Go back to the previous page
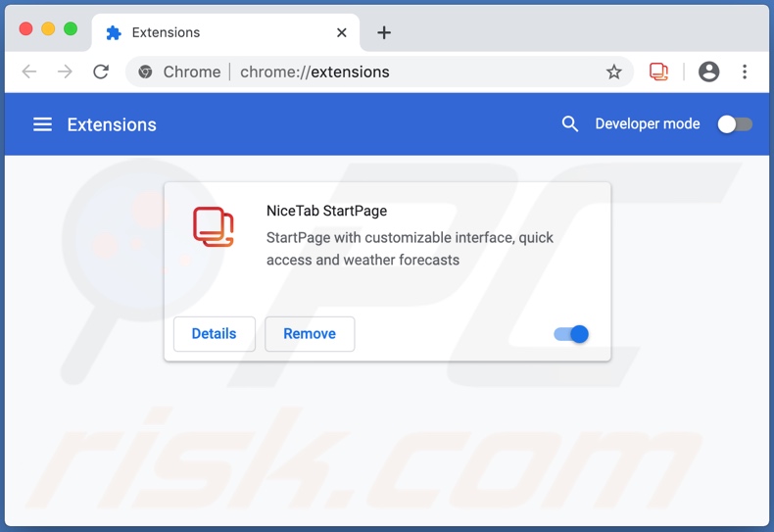The width and height of the screenshot is (774, 532). (x=29, y=73)
